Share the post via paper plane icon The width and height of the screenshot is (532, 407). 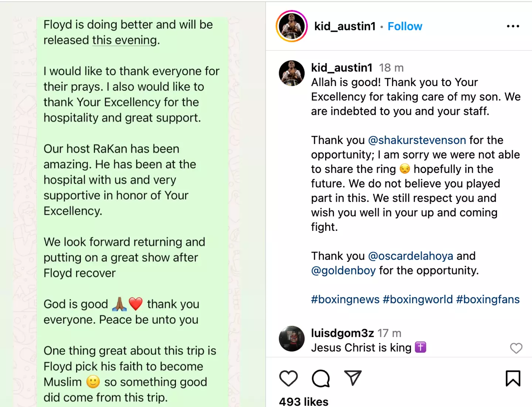point(353,378)
